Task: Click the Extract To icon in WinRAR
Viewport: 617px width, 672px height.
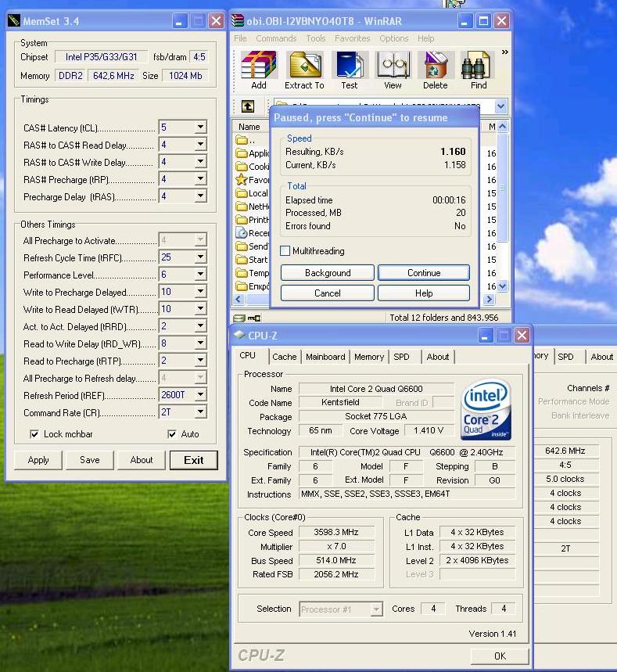Action: click(305, 65)
